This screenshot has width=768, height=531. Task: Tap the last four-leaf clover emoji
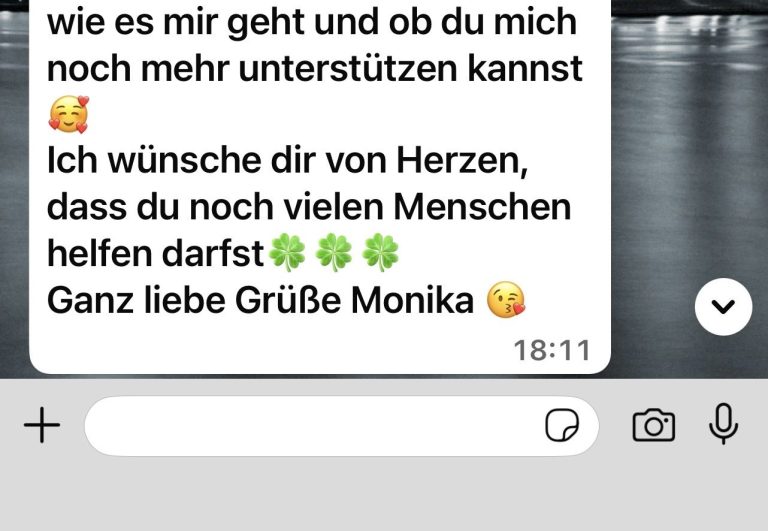pyautogui.click(x=381, y=252)
